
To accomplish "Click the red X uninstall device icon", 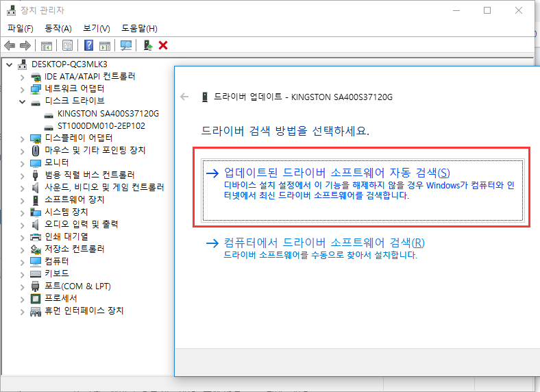I will pyautogui.click(x=163, y=45).
